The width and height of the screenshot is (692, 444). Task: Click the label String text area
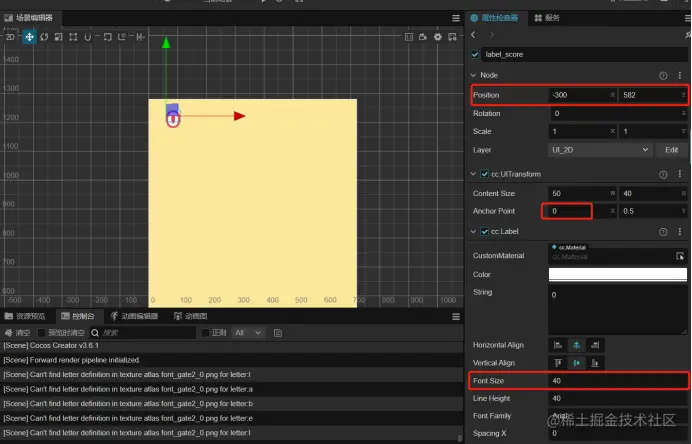[617, 310]
